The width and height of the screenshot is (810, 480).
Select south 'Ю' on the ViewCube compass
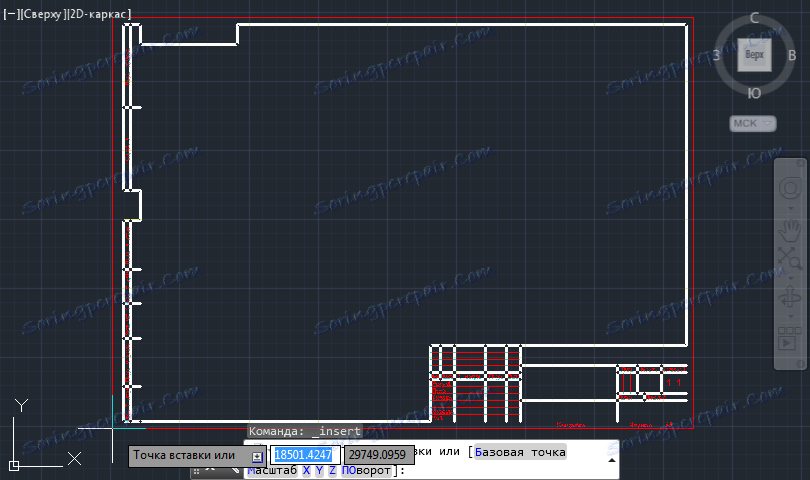(x=755, y=93)
